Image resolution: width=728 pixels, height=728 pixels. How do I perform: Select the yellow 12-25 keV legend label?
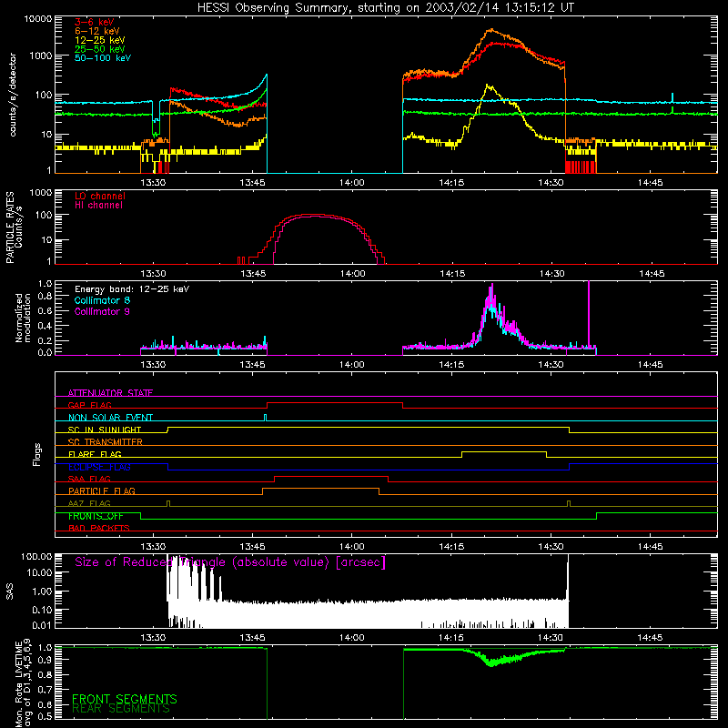click(x=99, y=40)
